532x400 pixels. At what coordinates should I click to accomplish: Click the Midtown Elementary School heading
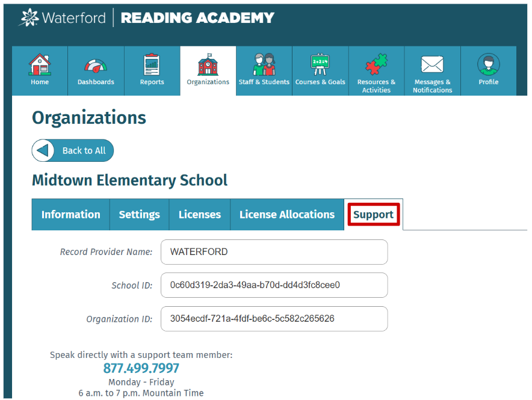pyautogui.click(x=129, y=180)
